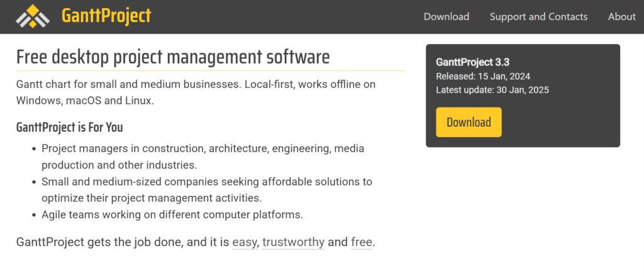Click the bullet about project managers in construction
The width and height of the screenshot is (644, 277).
pyautogui.click(x=203, y=157)
